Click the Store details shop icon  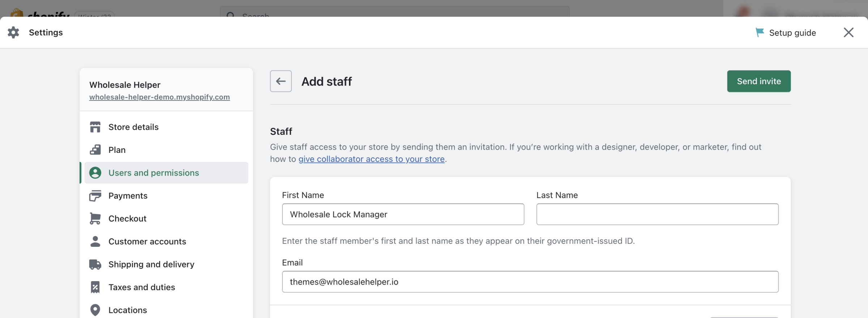[95, 127]
